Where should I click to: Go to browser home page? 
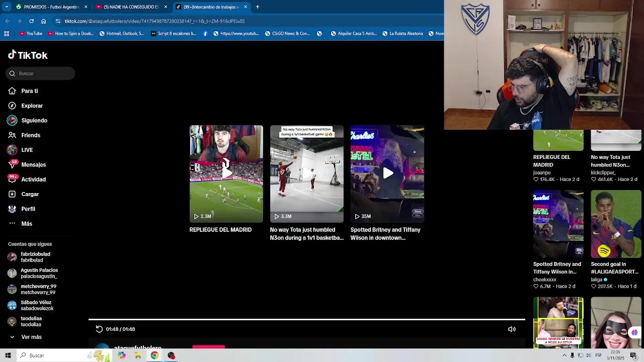(44, 21)
